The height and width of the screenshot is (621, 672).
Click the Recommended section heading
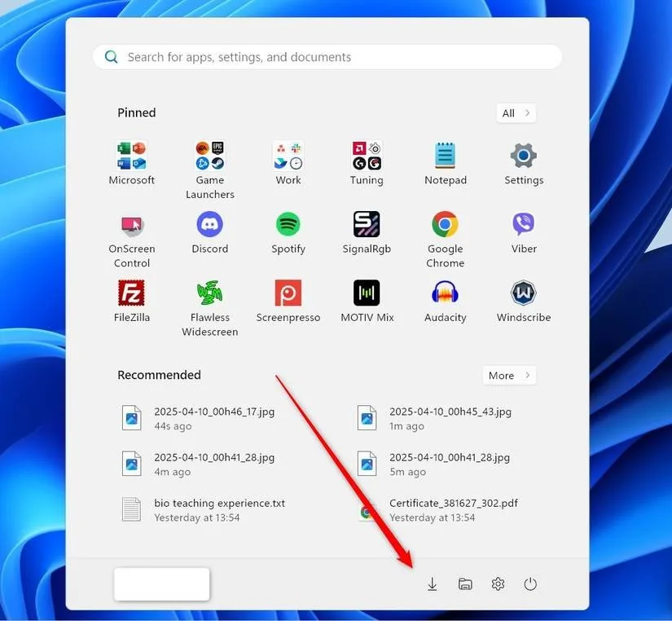pos(159,375)
